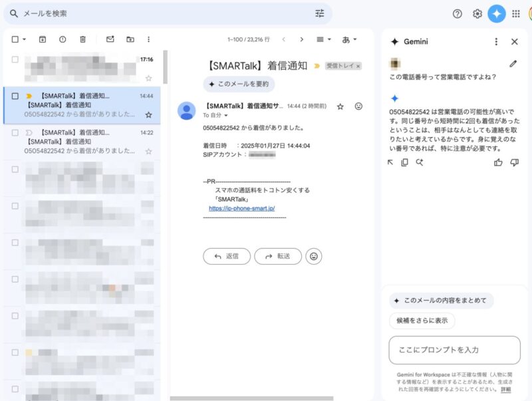Toggle star on 14:22 SMARTalk mail

click(x=148, y=152)
